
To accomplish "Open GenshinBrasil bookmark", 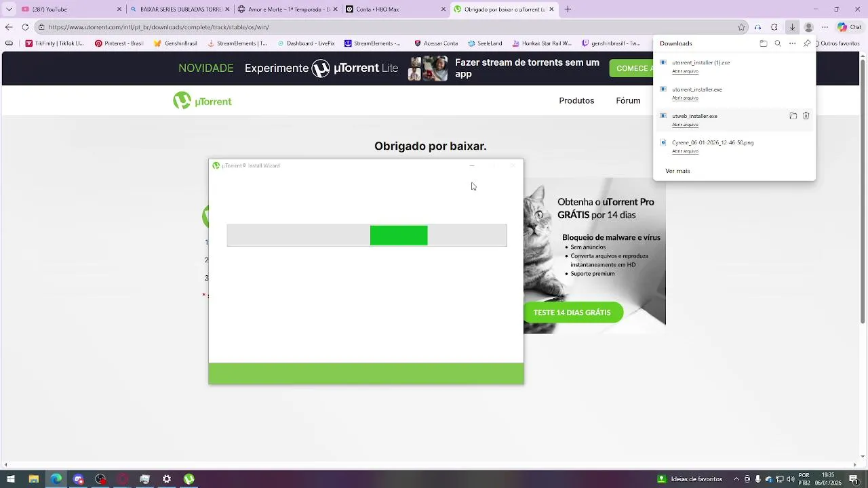I will point(176,43).
